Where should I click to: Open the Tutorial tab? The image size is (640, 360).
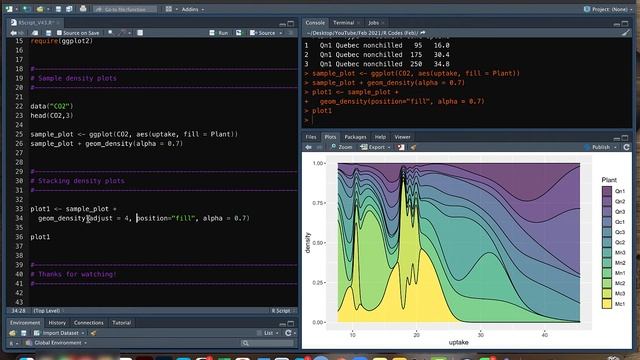pyautogui.click(x=122, y=323)
